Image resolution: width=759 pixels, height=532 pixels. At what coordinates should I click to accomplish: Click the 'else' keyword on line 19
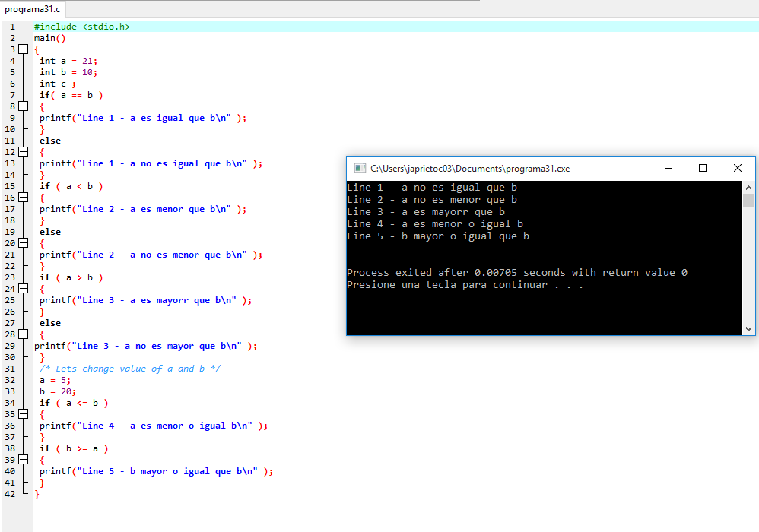click(50, 232)
